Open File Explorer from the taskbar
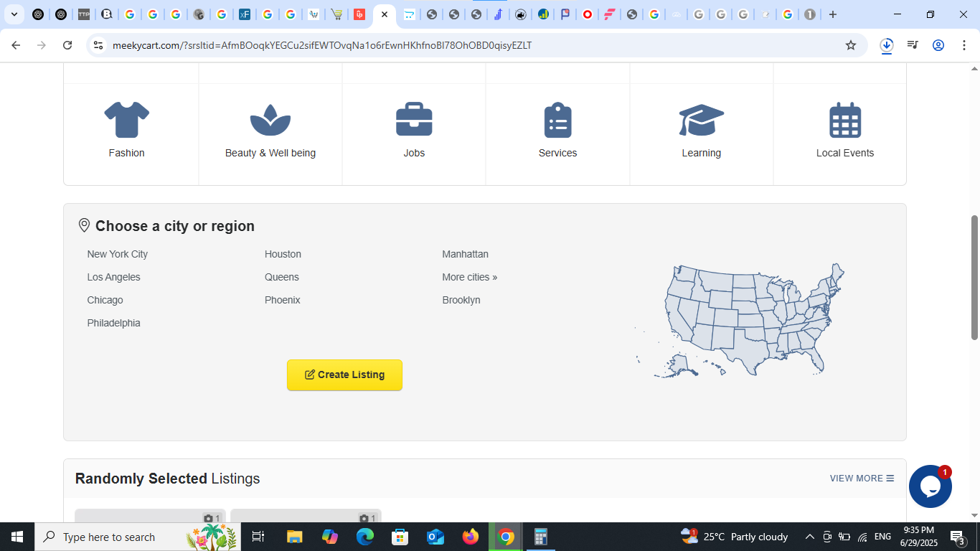 click(294, 537)
